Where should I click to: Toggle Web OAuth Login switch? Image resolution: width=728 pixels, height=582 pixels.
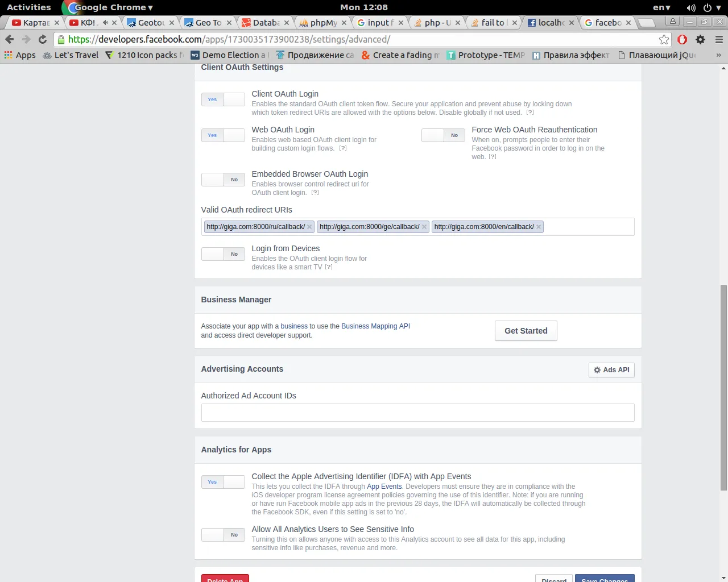click(x=223, y=135)
